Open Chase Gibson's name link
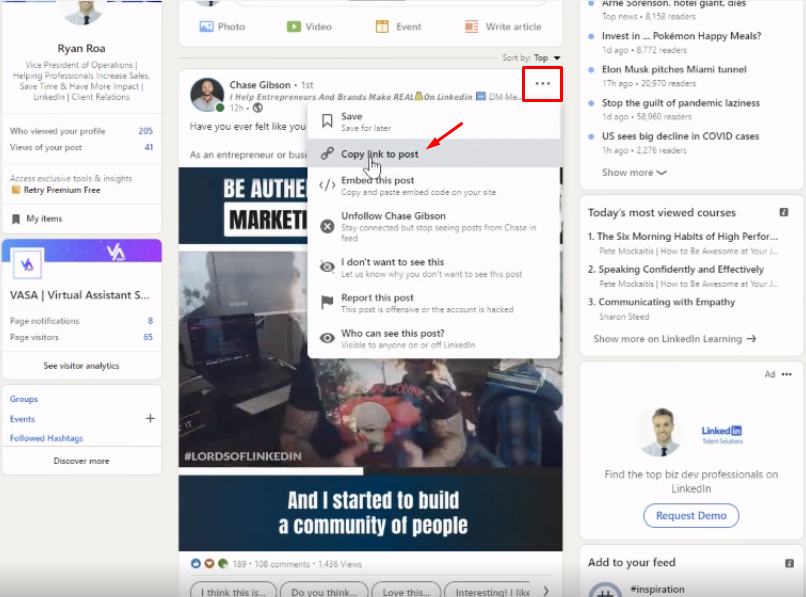This screenshot has width=806, height=597. (x=260, y=85)
